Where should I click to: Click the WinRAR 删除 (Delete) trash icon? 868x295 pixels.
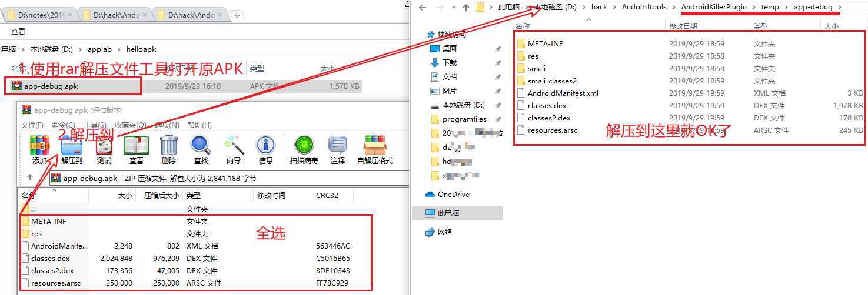[169, 145]
